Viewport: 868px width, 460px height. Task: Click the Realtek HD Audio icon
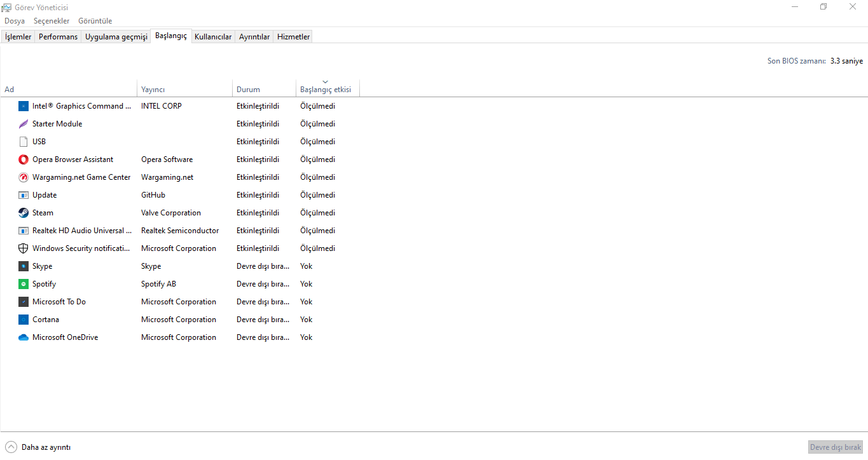point(24,231)
